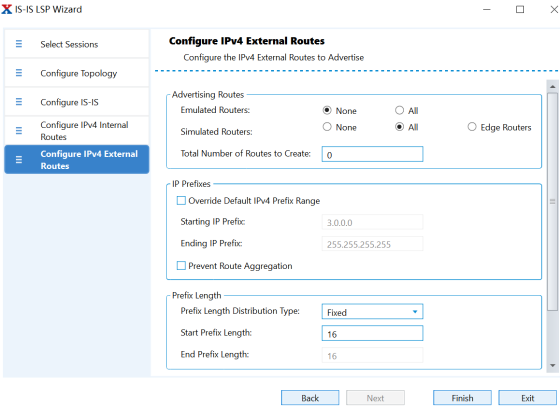Select None for Simulated Routers
Image resolution: width=560 pixels, height=408 pixels.
coord(327,127)
